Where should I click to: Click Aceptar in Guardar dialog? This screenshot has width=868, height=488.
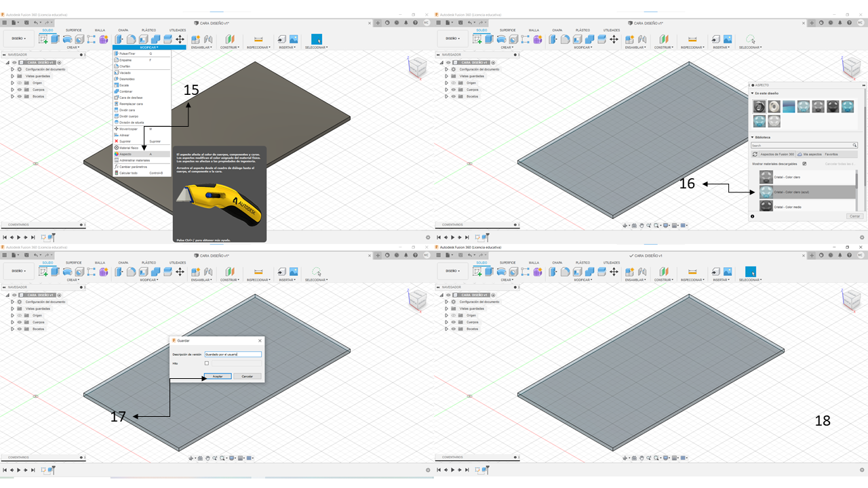(218, 376)
